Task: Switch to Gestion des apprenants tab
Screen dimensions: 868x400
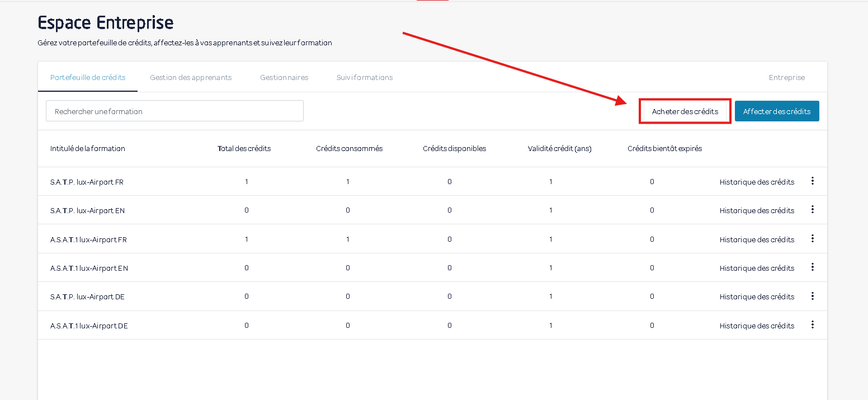Action: pos(191,78)
